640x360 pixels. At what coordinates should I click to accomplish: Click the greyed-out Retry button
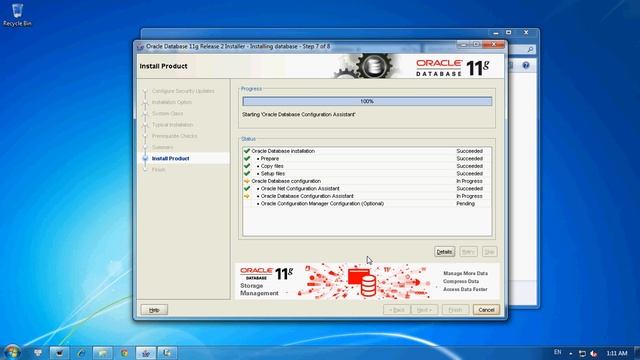468,252
